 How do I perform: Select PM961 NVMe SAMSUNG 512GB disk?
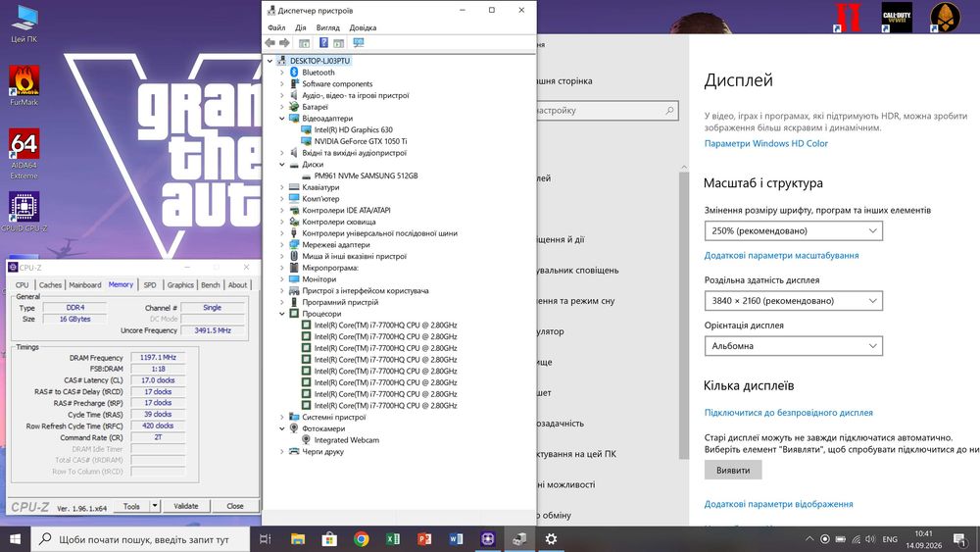pos(366,176)
